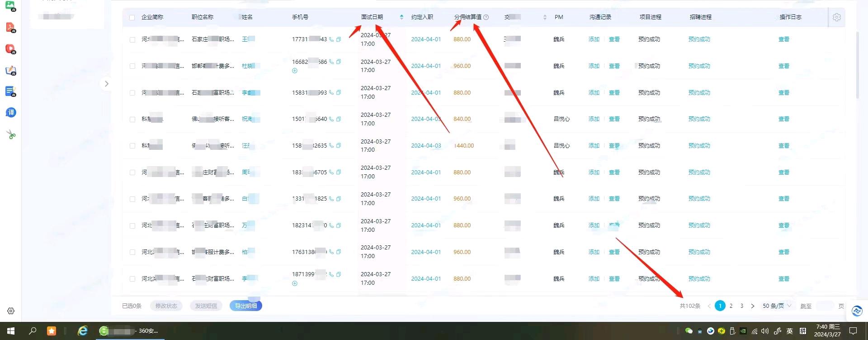This screenshot has width=868, height=340.
Task: Dial phone icon for number ending 6705
Action: click(x=331, y=172)
